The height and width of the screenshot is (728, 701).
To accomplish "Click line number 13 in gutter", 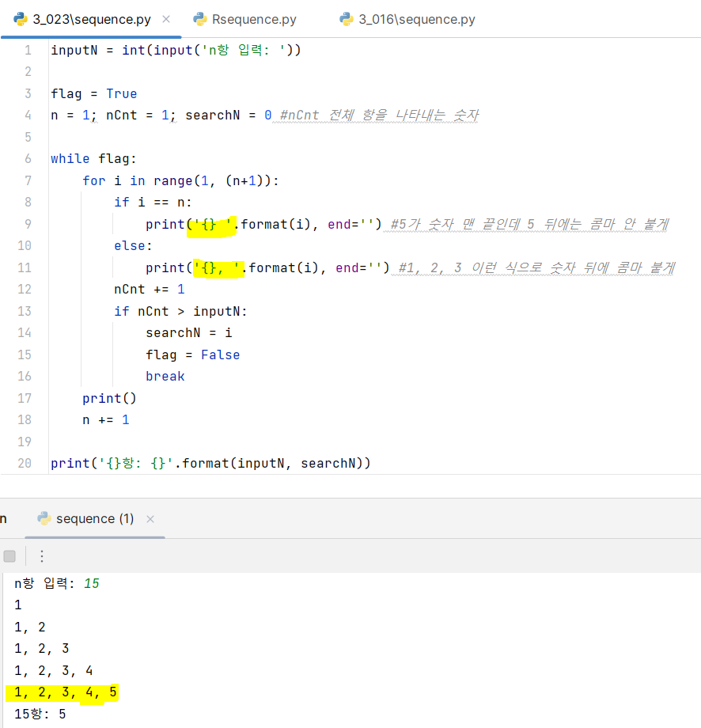I will click(25, 311).
